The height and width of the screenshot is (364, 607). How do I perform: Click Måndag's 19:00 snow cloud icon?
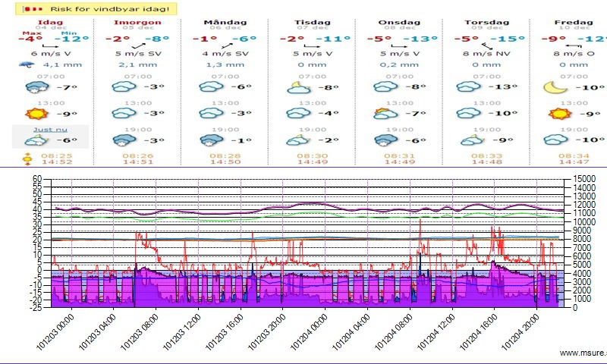tap(209, 140)
